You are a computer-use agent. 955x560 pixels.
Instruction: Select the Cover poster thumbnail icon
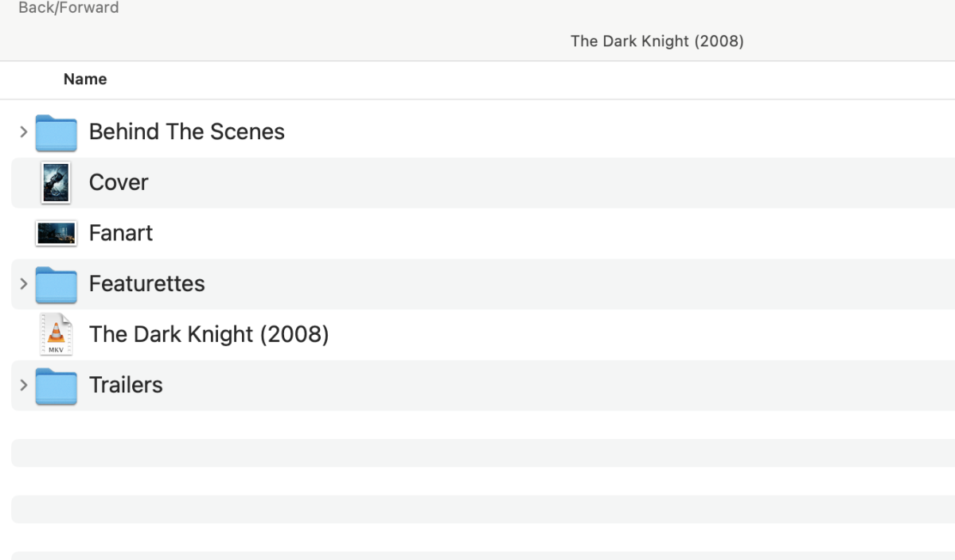click(x=56, y=182)
